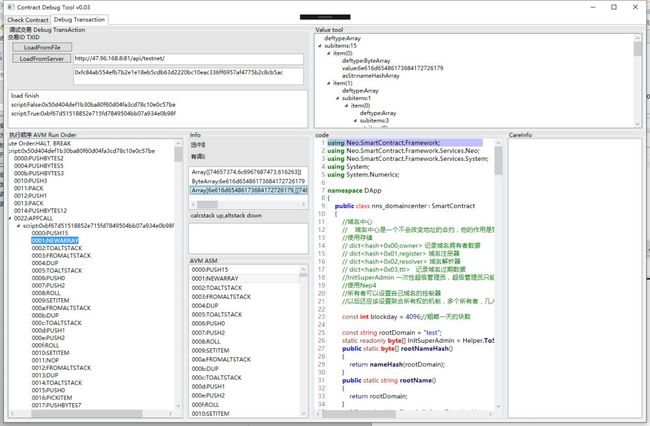Collapse the script:0xbf67d51518852e tree node

point(18,225)
